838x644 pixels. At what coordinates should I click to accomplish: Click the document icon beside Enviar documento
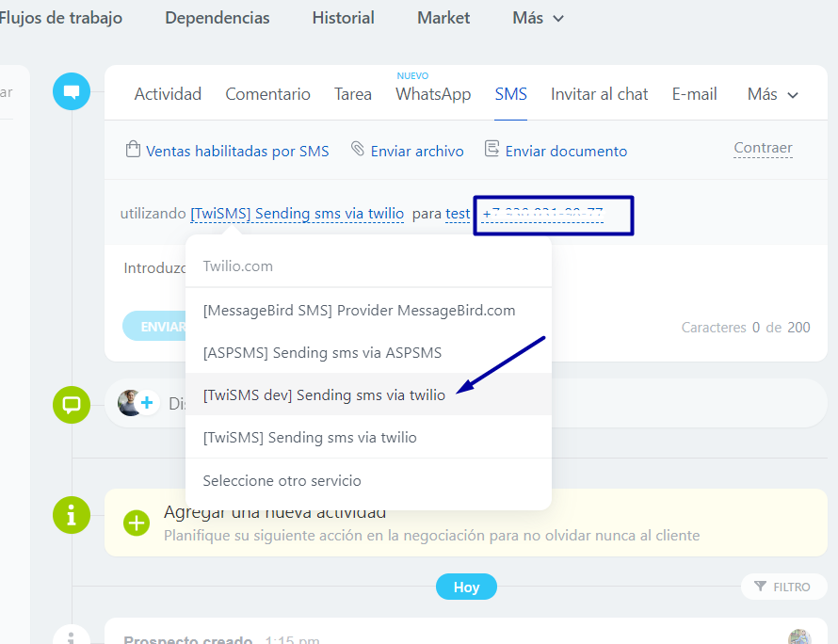coord(492,150)
